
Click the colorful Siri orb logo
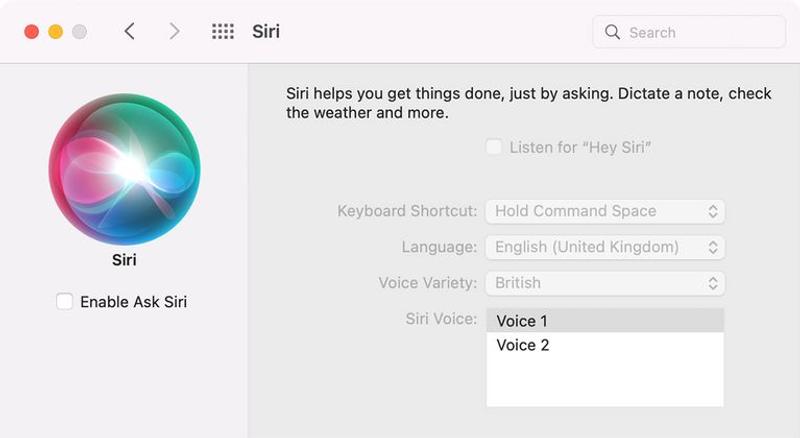coord(124,169)
